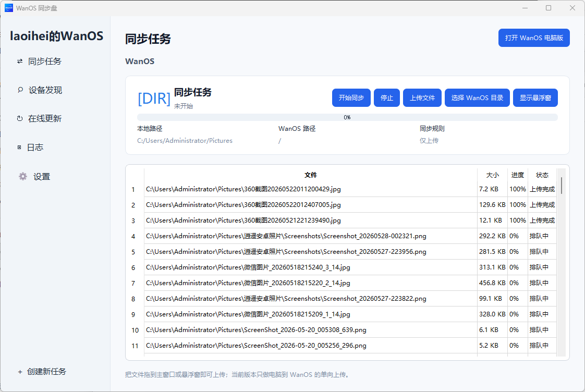Click the 文件 column header
This screenshot has width=585, height=392.
click(310, 175)
